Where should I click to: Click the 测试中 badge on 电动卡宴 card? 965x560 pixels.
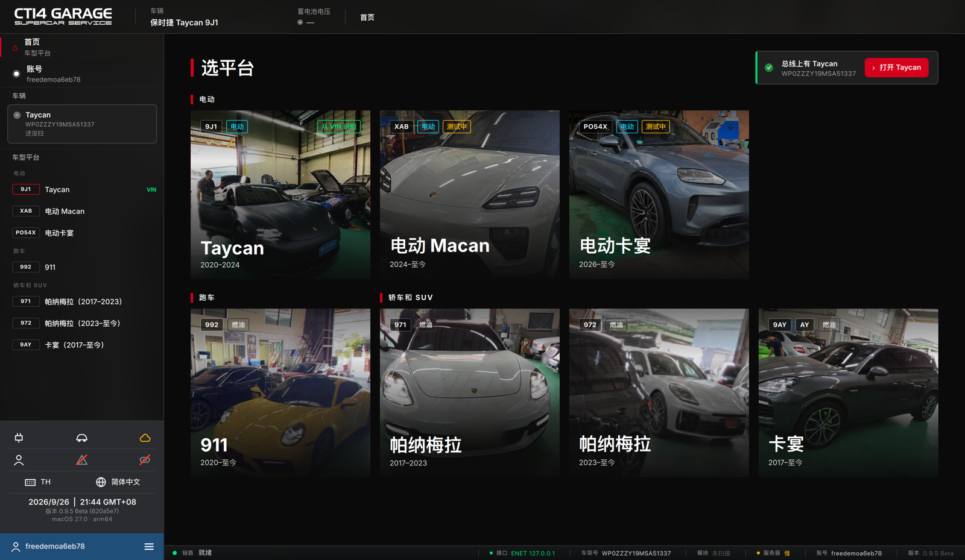click(656, 127)
